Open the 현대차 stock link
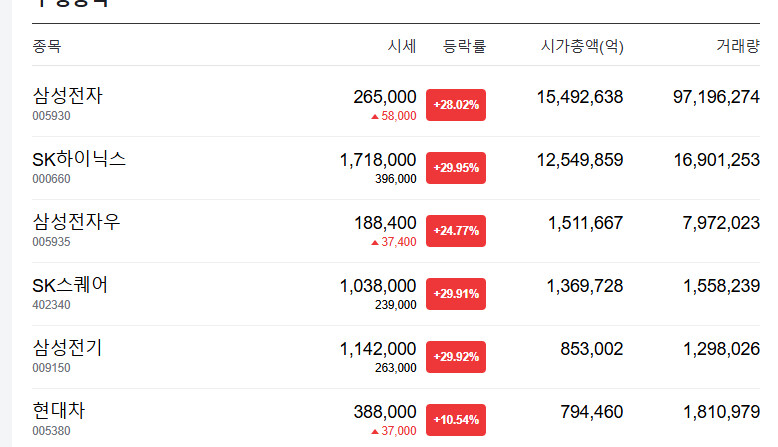778x447 pixels. tap(59, 411)
